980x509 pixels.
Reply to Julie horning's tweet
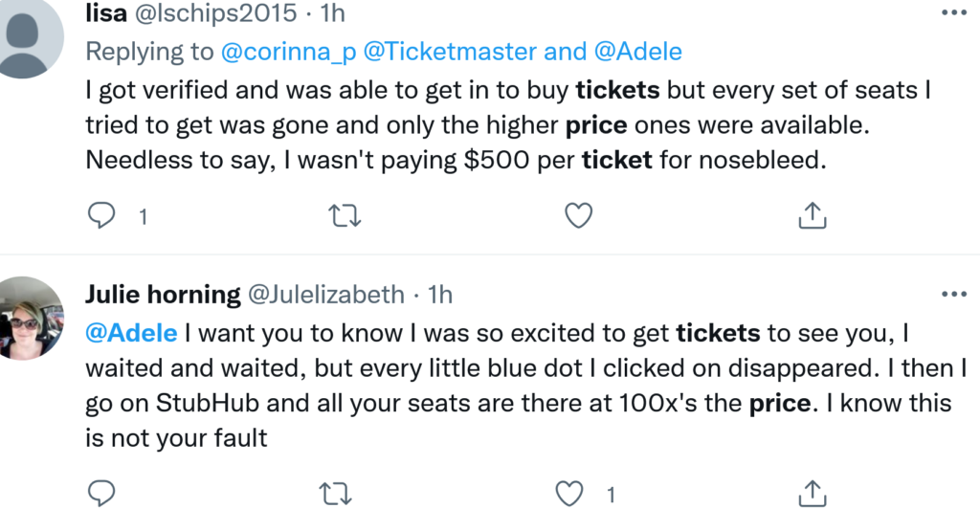(102, 494)
